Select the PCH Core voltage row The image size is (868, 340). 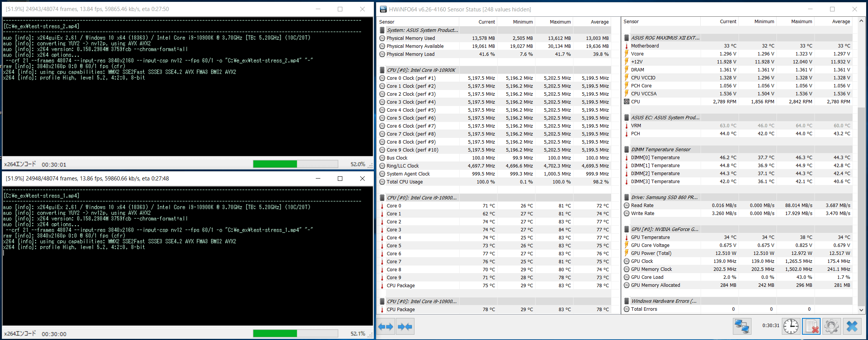737,86
